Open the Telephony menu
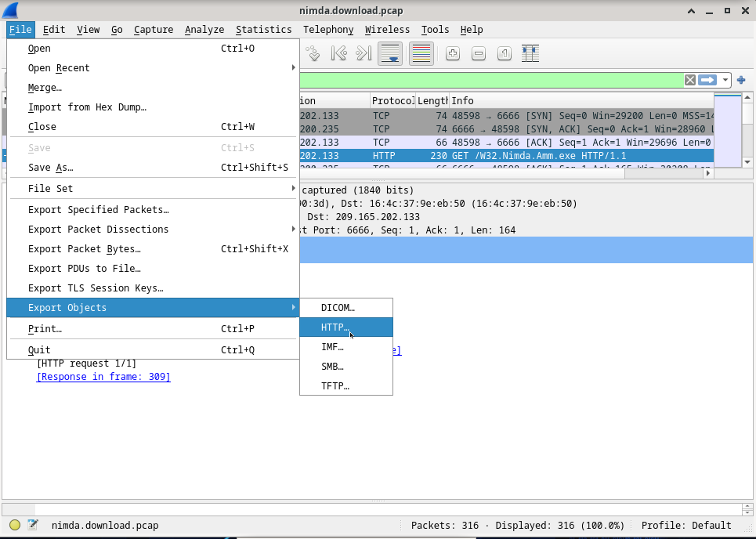The height and width of the screenshot is (539, 756). (328, 30)
